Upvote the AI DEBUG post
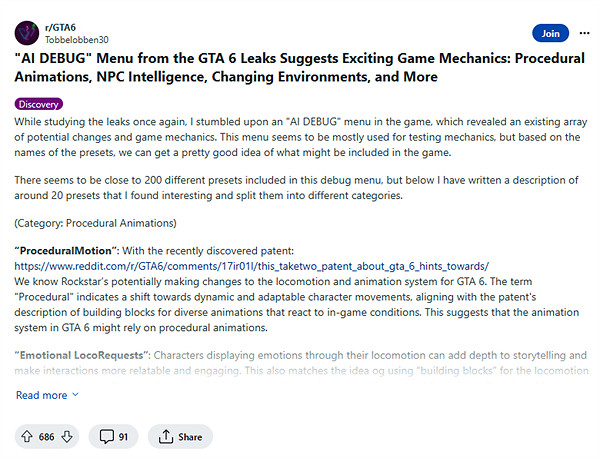This screenshot has width=600, height=458. (x=27, y=436)
